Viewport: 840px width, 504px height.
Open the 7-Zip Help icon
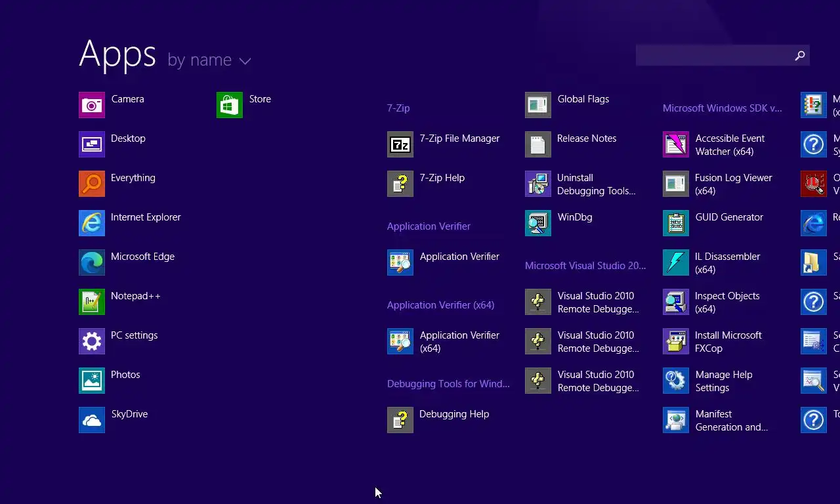coord(400,184)
